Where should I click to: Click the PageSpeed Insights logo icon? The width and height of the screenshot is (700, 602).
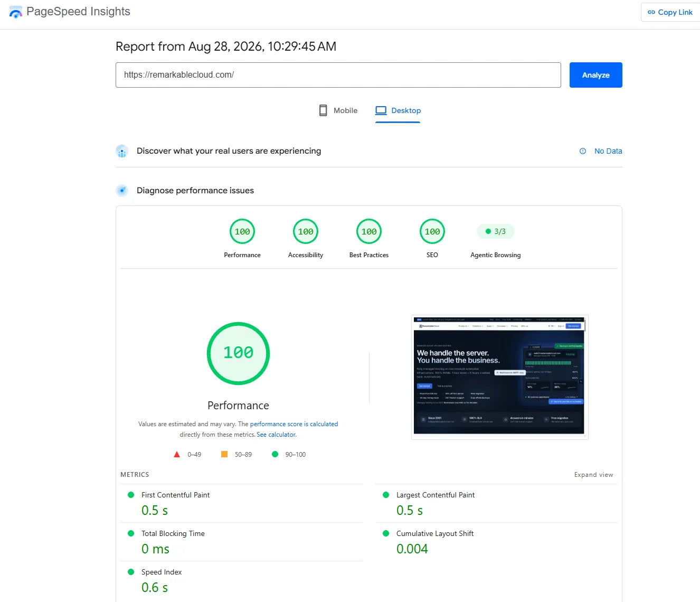tap(16, 12)
